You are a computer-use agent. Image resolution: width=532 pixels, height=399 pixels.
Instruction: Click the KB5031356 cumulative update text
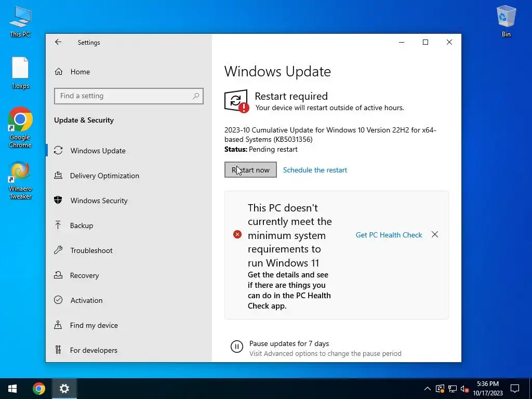pos(330,135)
